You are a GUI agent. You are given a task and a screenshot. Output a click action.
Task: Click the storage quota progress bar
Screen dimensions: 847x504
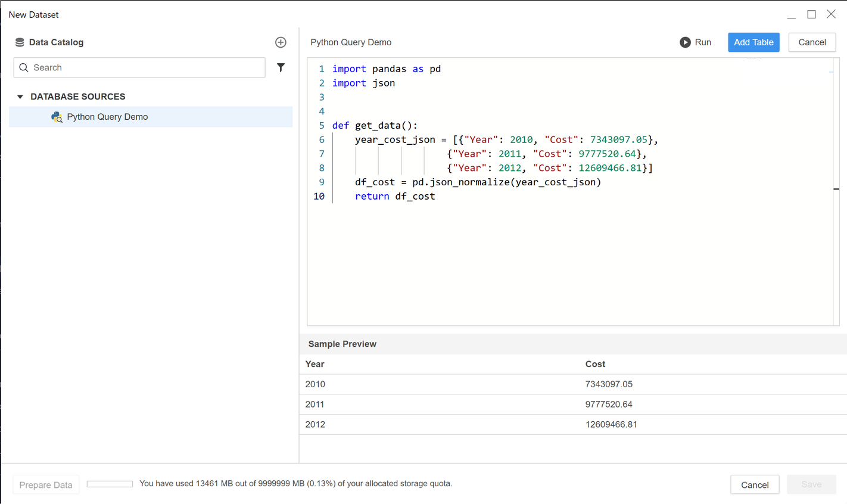pos(110,484)
